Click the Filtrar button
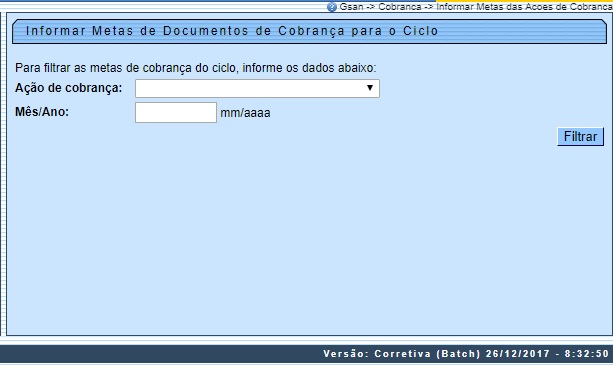Viewport: 613px width, 365px height. (x=581, y=137)
